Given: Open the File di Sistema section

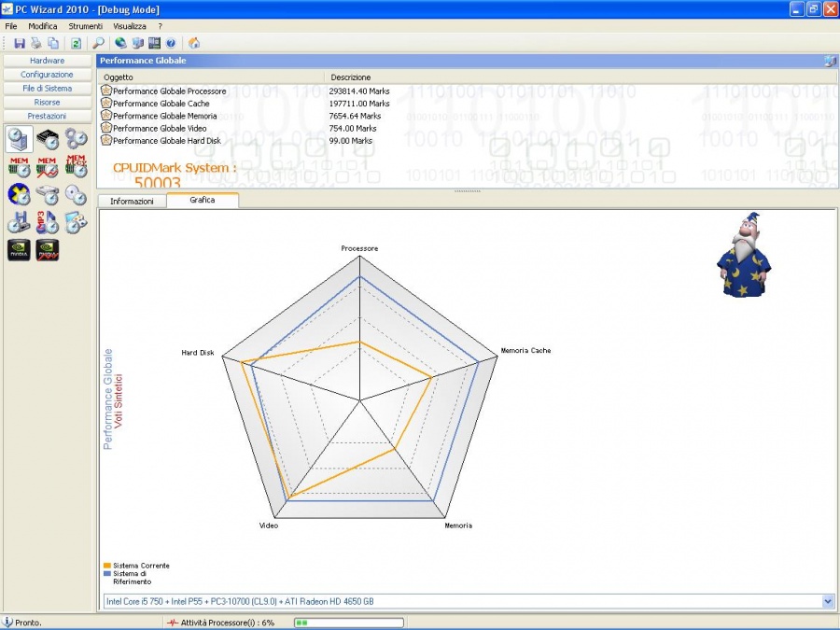Looking at the screenshot, I should coord(48,89).
